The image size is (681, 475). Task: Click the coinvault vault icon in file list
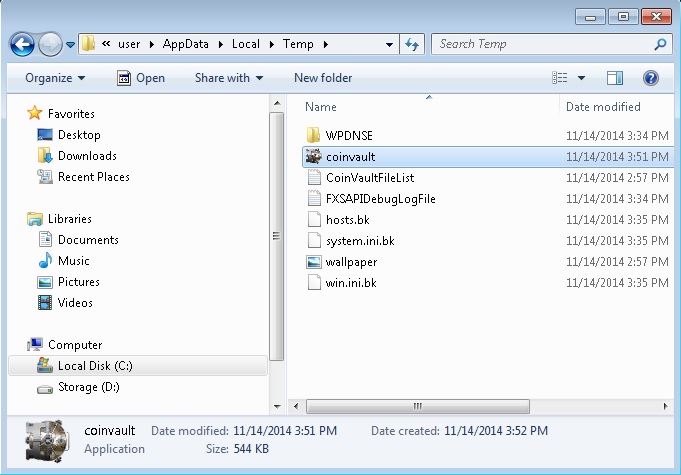coord(313,157)
